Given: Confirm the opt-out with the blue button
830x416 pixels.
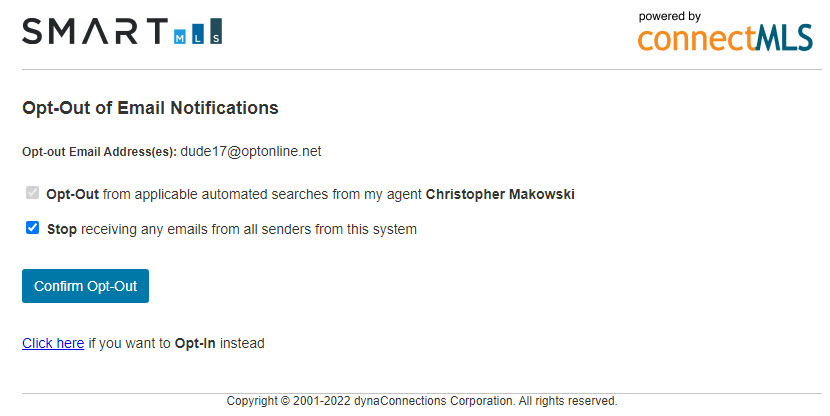Looking at the screenshot, I should point(85,286).
